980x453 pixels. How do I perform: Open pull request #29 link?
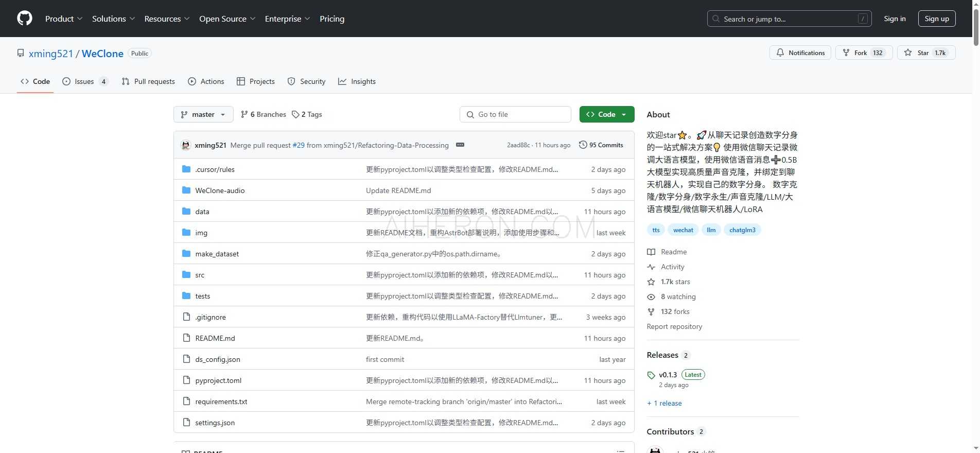point(299,145)
